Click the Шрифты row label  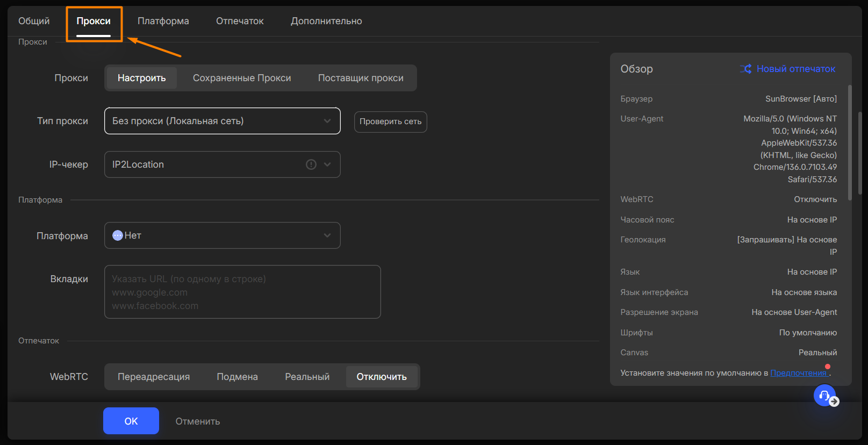tap(636, 333)
